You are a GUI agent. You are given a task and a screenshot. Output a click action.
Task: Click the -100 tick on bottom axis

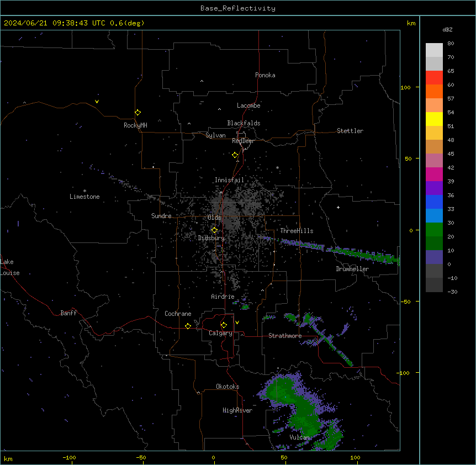point(70,457)
